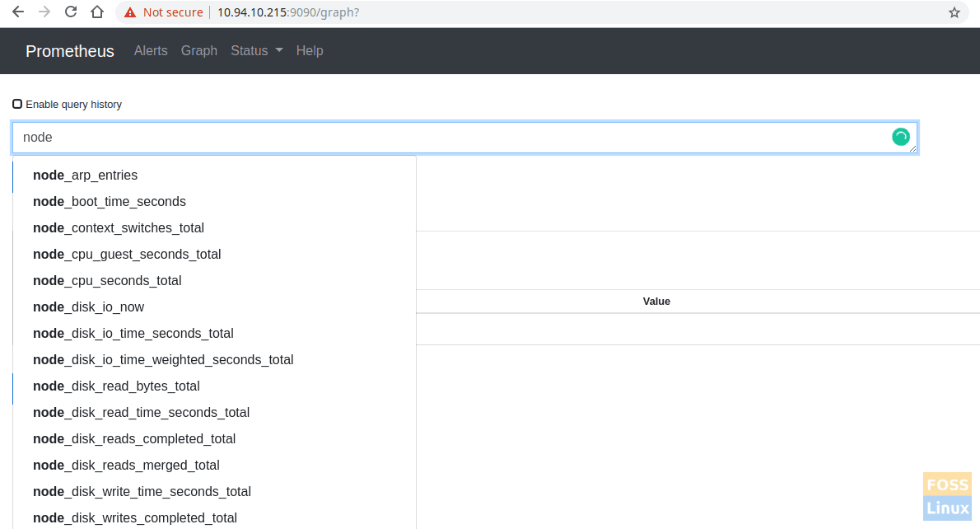Viewport: 980px width, 529px height.
Task: Reload the Prometheus page
Action: (71, 12)
